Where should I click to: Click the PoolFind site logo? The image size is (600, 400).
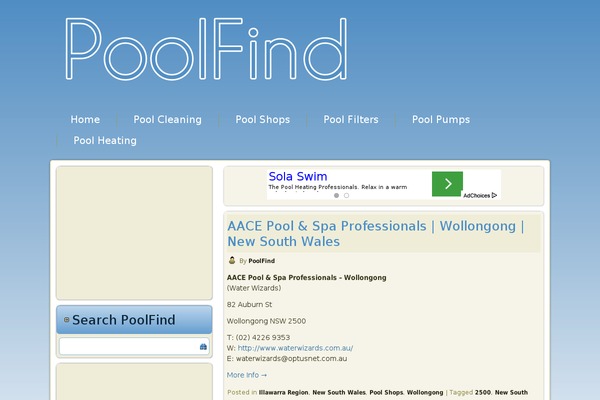coord(206,49)
